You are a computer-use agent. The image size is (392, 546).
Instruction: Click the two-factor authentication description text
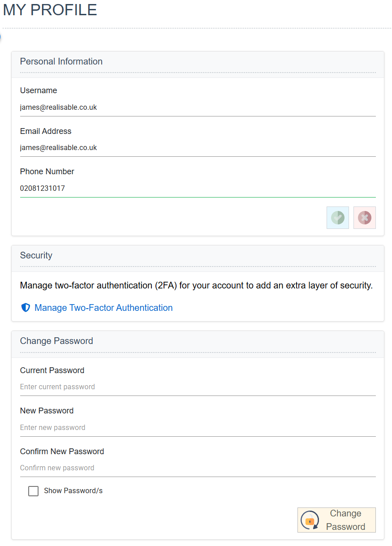(196, 285)
